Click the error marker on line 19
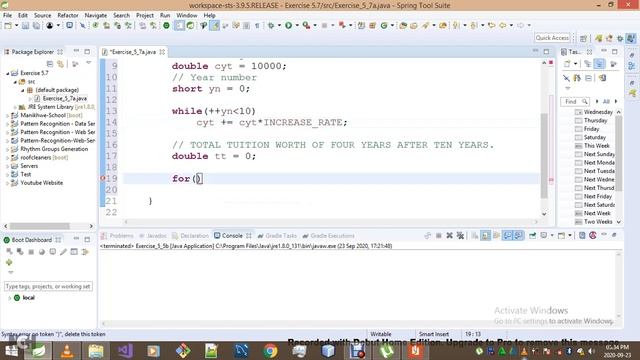 point(102,178)
